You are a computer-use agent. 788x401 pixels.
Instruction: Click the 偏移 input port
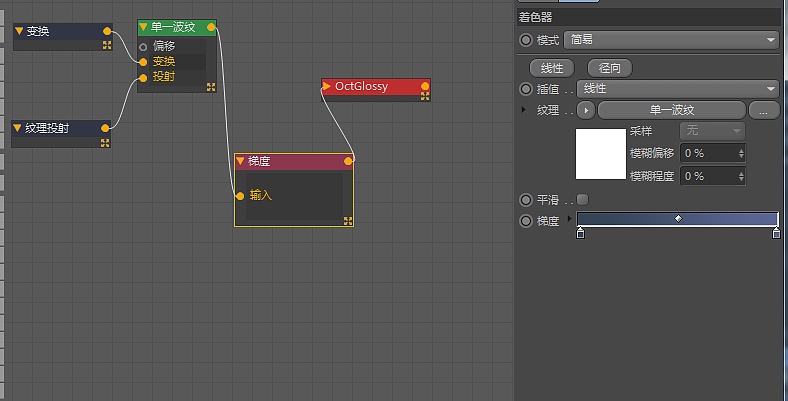pyautogui.click(x=143, y=47)
